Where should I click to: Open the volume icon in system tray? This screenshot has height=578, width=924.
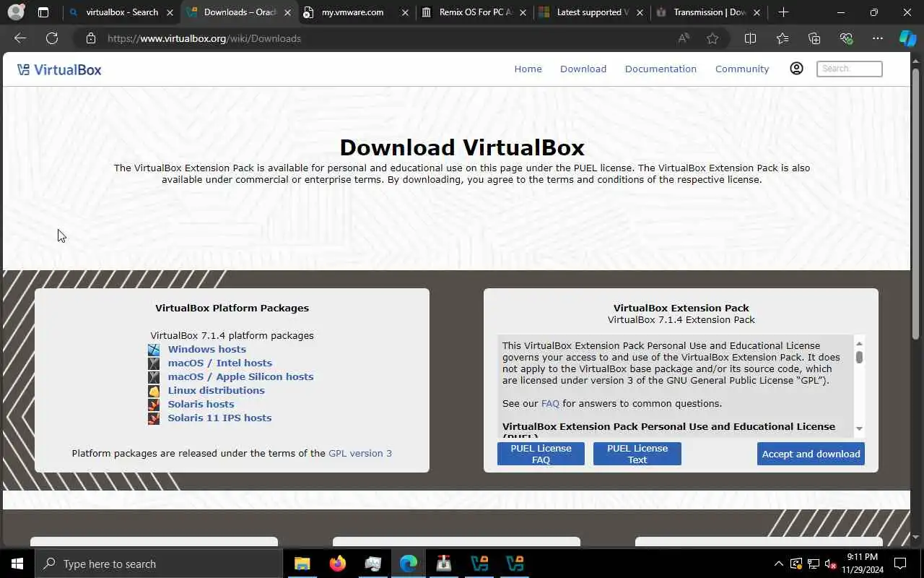pyautogui.click(x=830, y=564)
